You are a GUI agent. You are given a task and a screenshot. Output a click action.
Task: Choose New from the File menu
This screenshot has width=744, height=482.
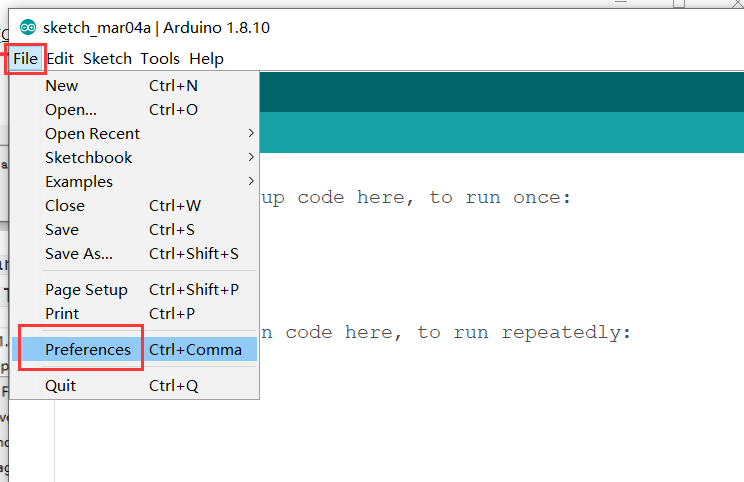click(x=62, y=86)
